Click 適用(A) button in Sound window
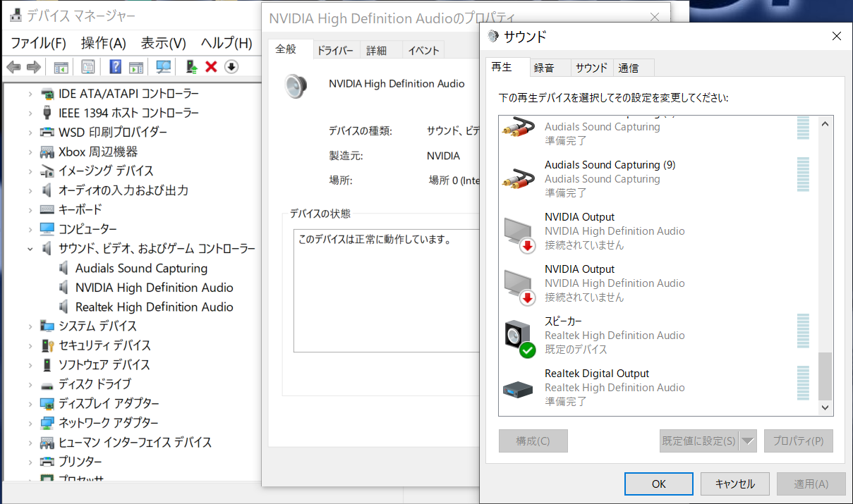This screenshot has height=504, width=853. pos(811,484)
